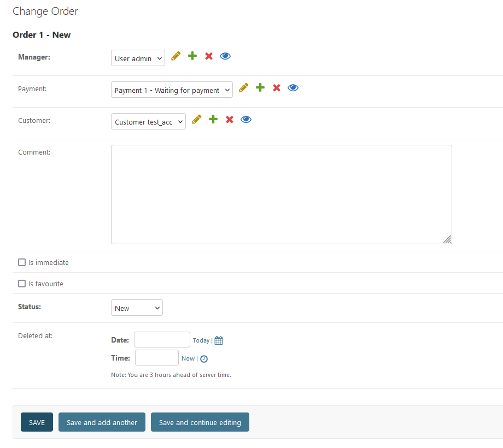Check the Is favourite checkbox
Image resolution: width=503 pixels, height=448 pixels.
click(22, 284)
